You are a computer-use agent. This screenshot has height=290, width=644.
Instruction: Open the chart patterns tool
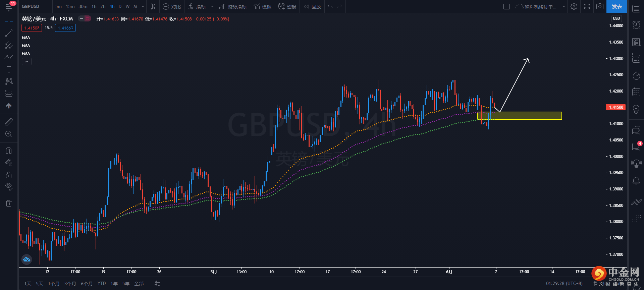(9, 81)
